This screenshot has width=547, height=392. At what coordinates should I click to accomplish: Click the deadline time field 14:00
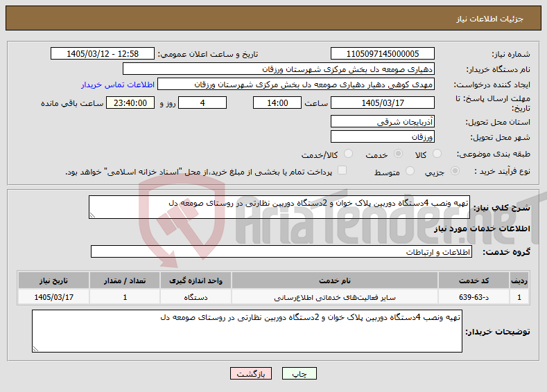tap(277, 103)
